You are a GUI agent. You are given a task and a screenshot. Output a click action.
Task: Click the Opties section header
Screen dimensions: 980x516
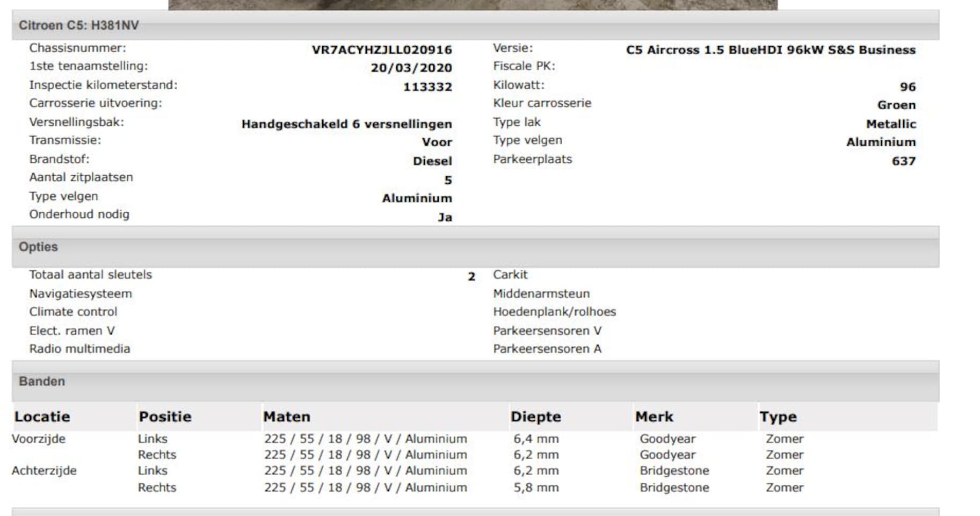38,247
